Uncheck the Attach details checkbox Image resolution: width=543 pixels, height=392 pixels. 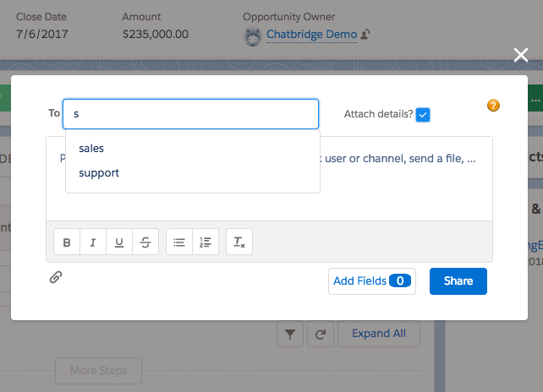click(x=423, y=114)
